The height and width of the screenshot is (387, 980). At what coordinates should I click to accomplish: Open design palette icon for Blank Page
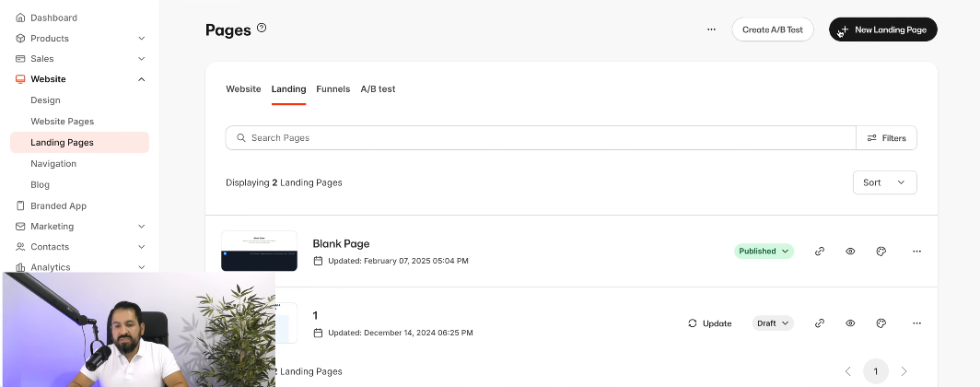click(881, 251)
